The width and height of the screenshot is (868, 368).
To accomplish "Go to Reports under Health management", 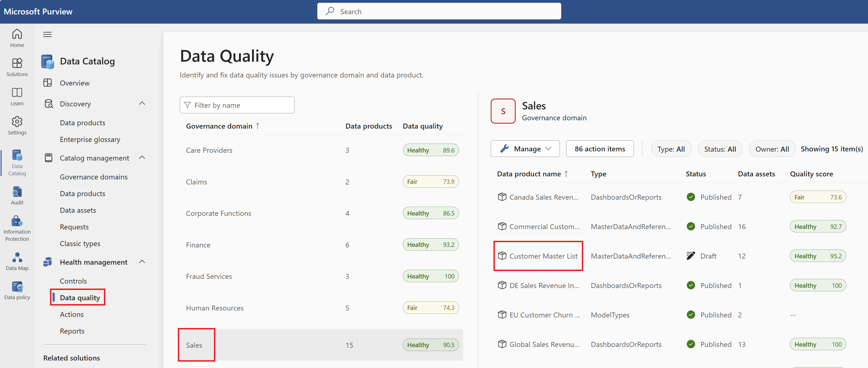I will tap(72, 331).
